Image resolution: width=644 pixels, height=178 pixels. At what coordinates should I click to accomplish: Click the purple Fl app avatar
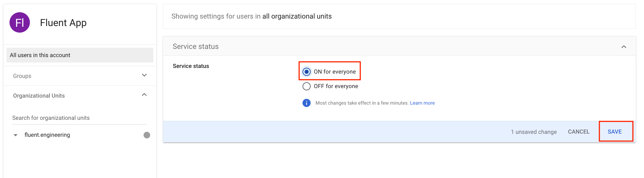click(x=19, y=22)
